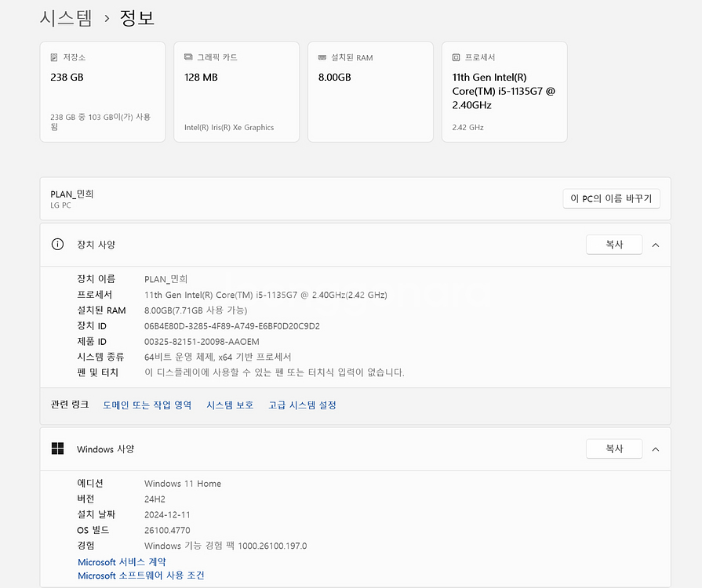
Task: Click OS build value 26100.4770
Action: click(x=167, y=530)
